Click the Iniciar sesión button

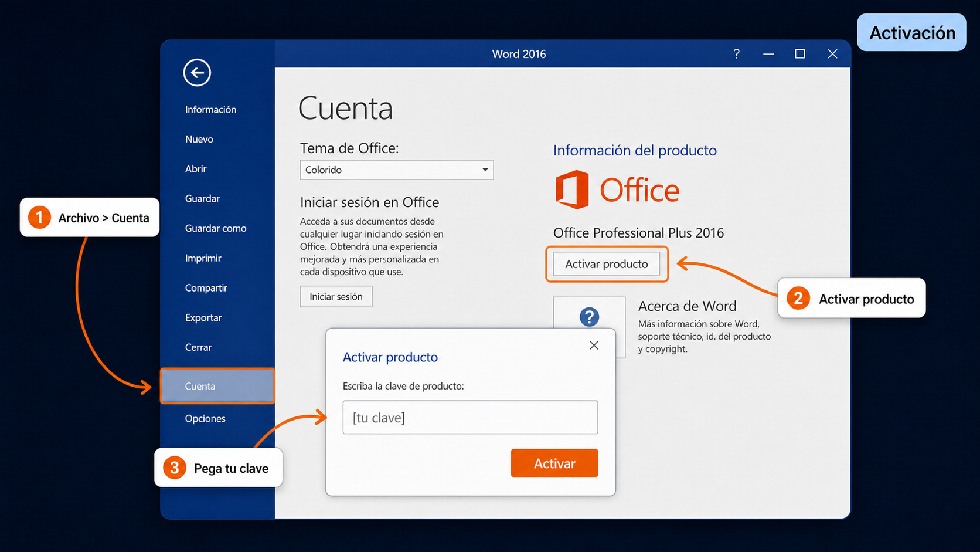336,296
